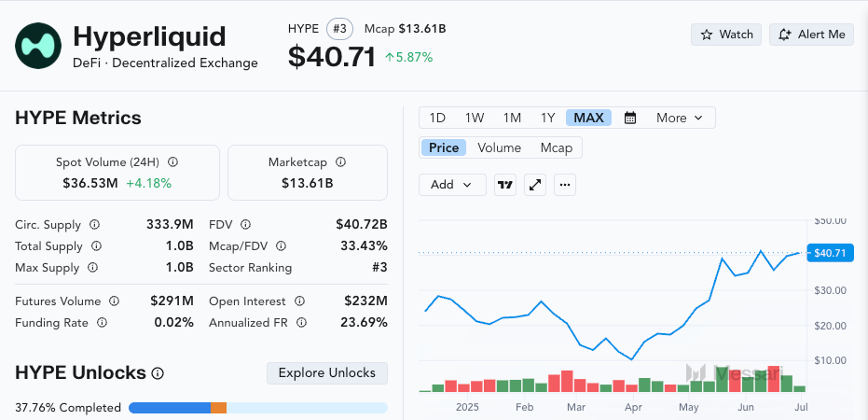The image size is (868, 420).
Task: Click info icon beside Funding Rate
Action: pos(102,323)
